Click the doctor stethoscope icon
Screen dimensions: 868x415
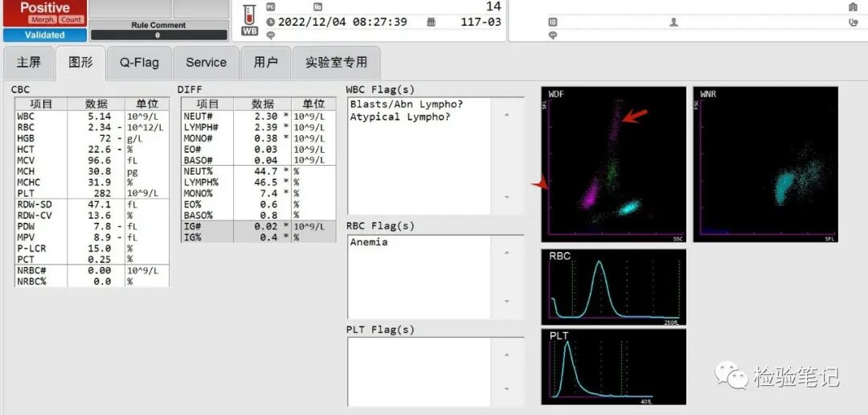853,23
